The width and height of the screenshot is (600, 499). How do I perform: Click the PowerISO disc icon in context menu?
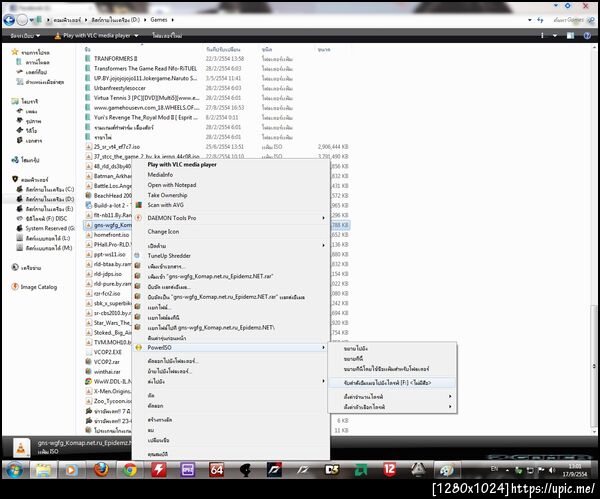[139, 347]
